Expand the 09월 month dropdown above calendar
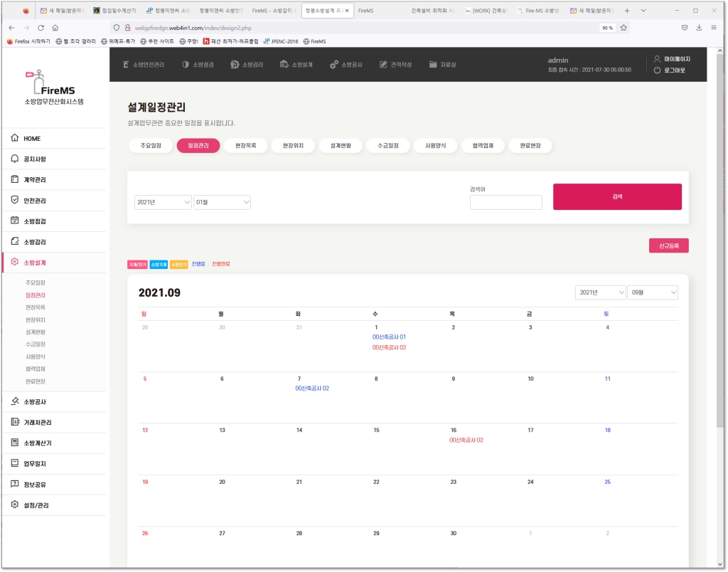The width and height of the screenshot is (728, 572). coord(653,292)
